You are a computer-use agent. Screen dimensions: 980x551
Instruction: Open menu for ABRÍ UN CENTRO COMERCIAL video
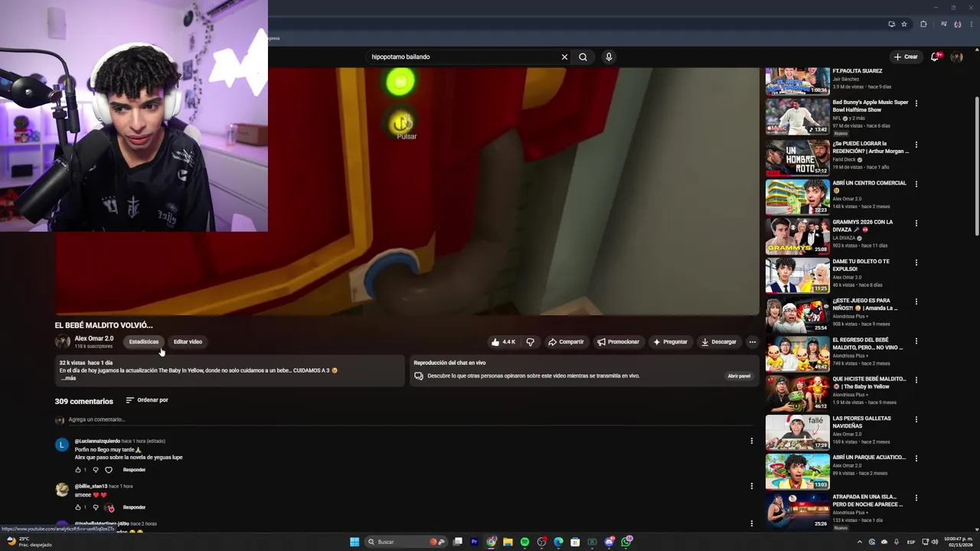[x=916, y=184]
